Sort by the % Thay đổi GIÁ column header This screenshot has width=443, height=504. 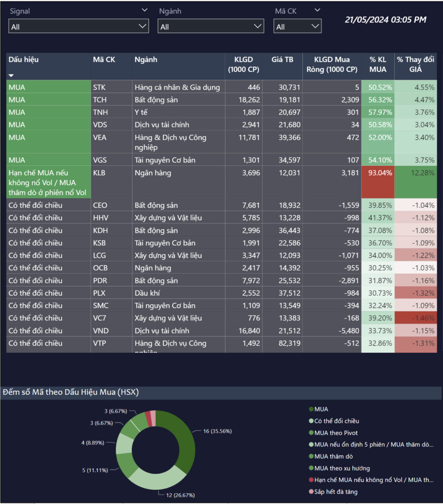click(415, 64)
